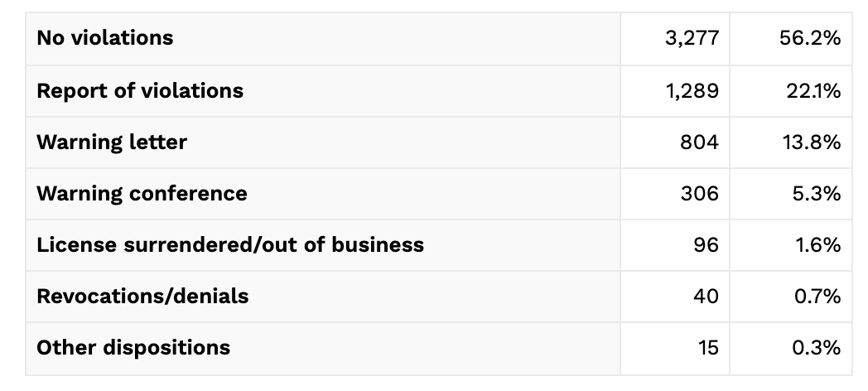This screenshot has height=391, width=868.
Task: Select the "Revocations/denials" row label
Action: pyautogui.click(x=142, y=296)
